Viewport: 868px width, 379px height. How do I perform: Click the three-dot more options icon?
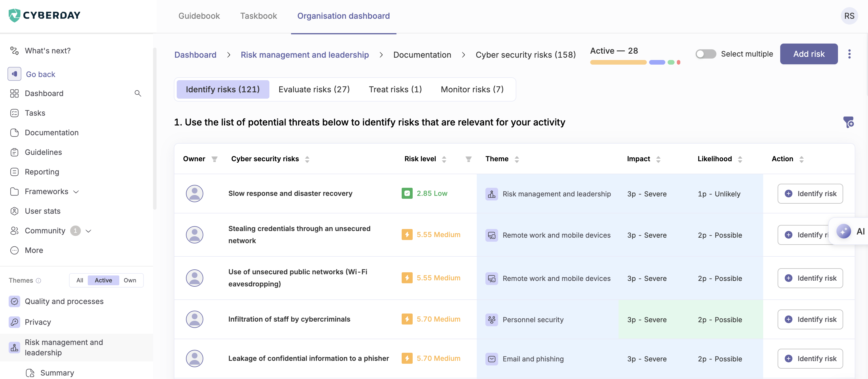(849, 54)
